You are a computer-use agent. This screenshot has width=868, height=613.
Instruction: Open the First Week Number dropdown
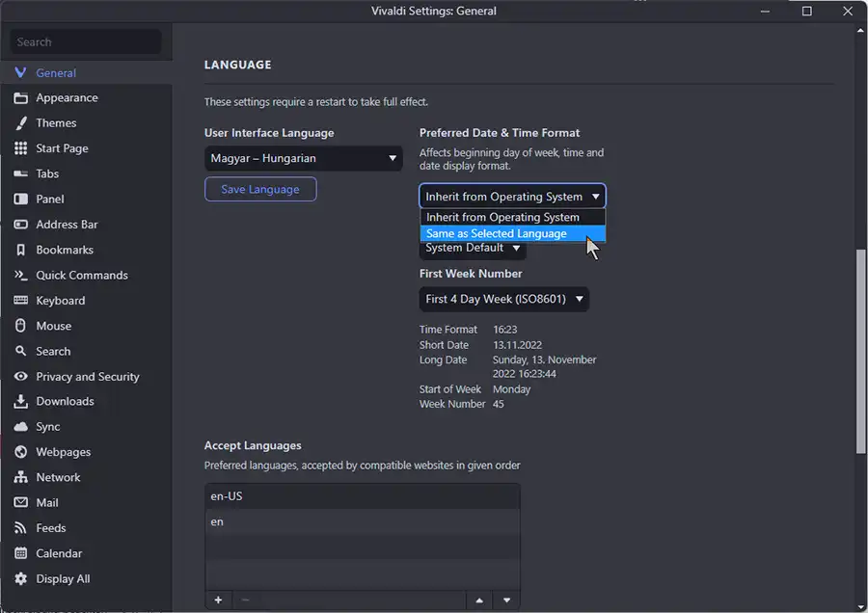[503, 299]
